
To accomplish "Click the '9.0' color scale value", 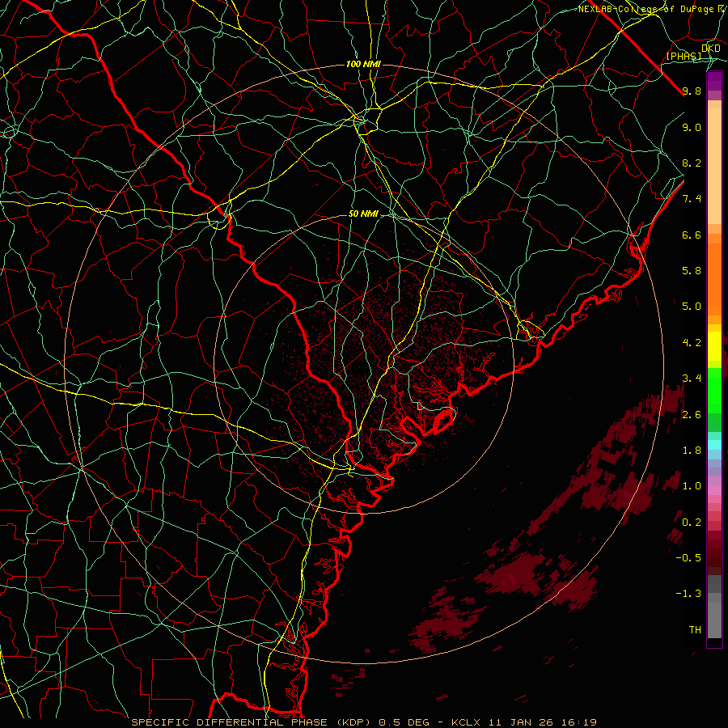I will point(692,127).
